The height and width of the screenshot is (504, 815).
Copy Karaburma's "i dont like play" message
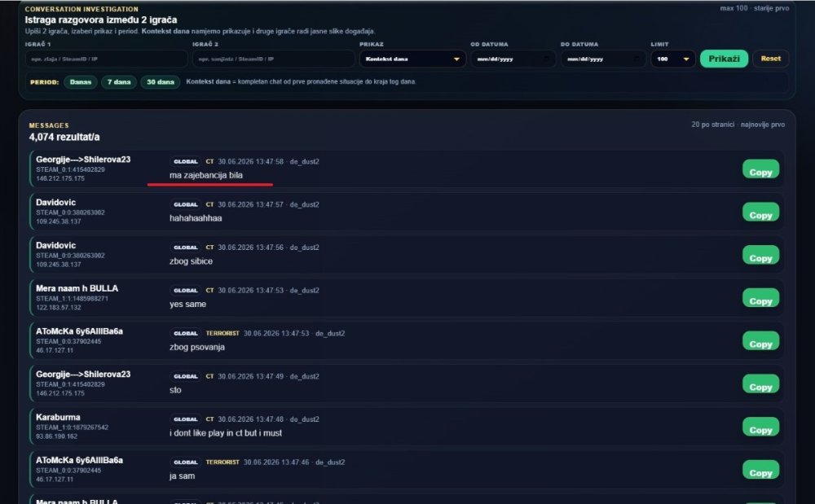[760, 427]
